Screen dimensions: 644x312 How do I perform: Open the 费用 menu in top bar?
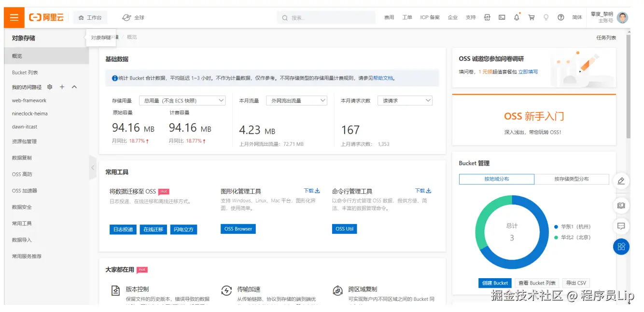click(x=389, y=17)
